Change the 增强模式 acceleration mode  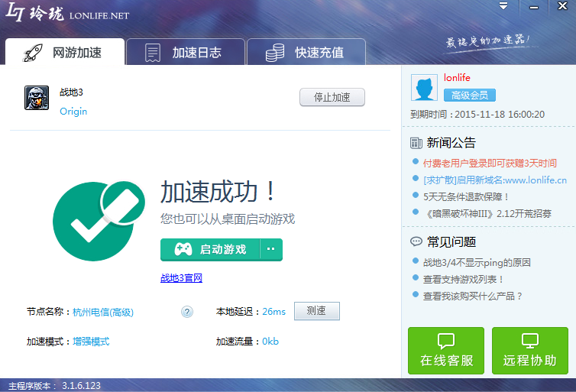91,342
